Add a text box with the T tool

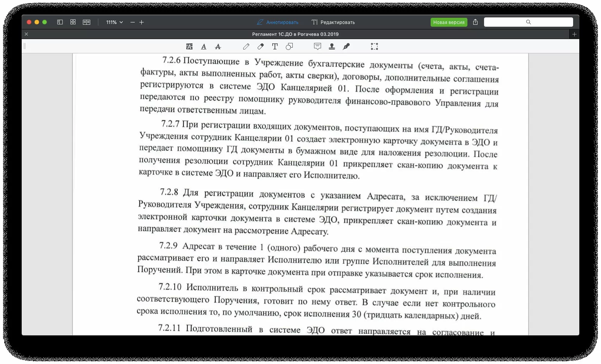(275, 46)
